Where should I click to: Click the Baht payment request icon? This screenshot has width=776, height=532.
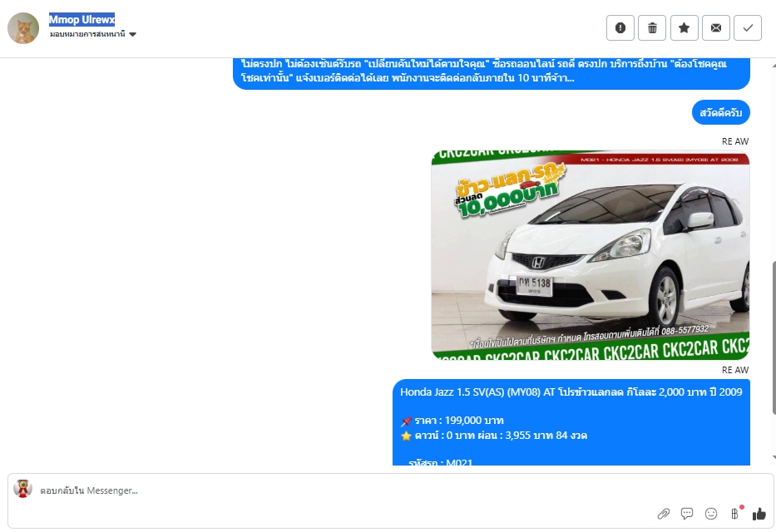pyautogui.click(x=734, y=514)
